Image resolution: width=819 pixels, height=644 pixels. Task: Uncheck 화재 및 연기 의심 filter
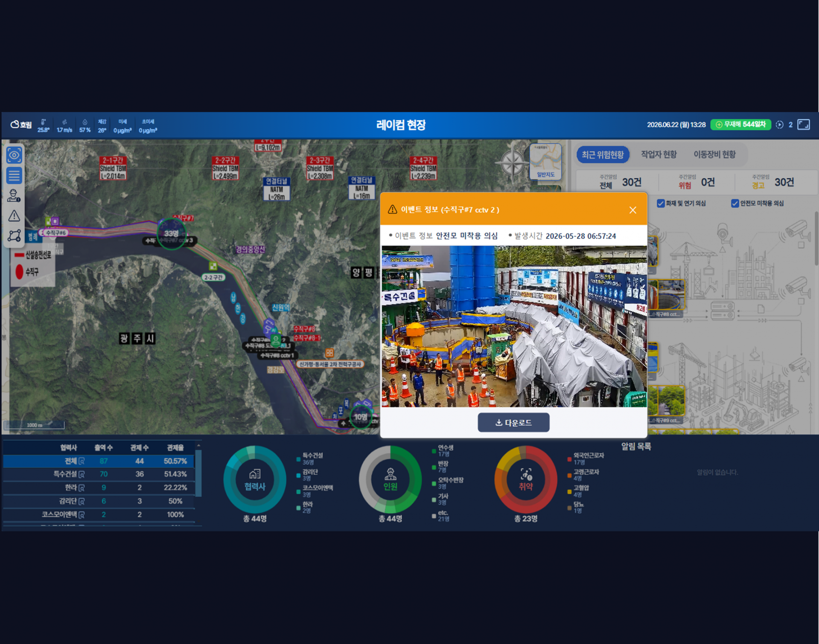pyautogui.click(x=661, y=203)
